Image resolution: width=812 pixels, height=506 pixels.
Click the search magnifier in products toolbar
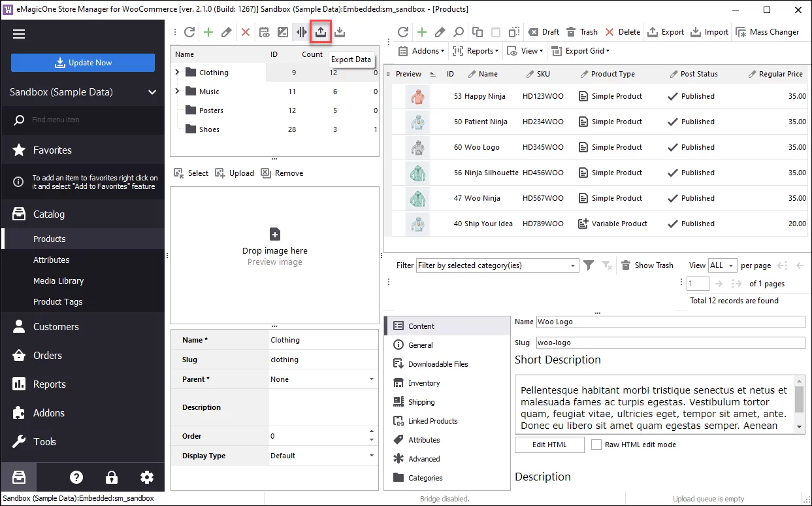coord(459,32)
